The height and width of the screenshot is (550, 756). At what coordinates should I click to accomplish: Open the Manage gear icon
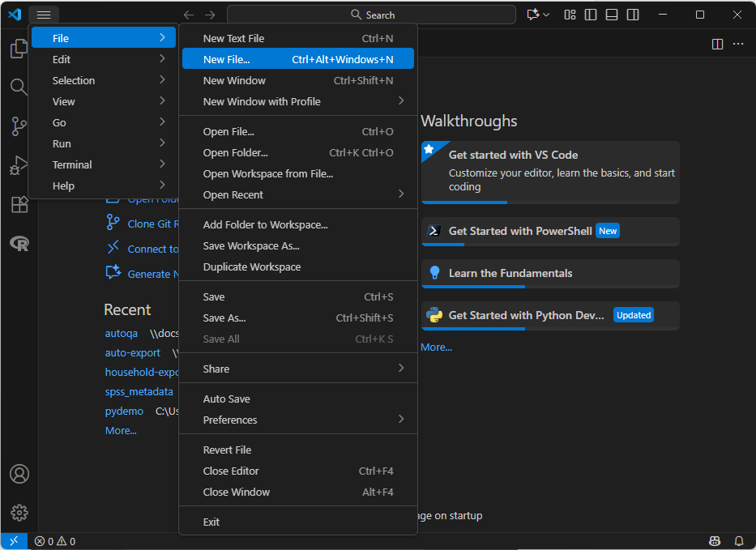coord(19,513)
